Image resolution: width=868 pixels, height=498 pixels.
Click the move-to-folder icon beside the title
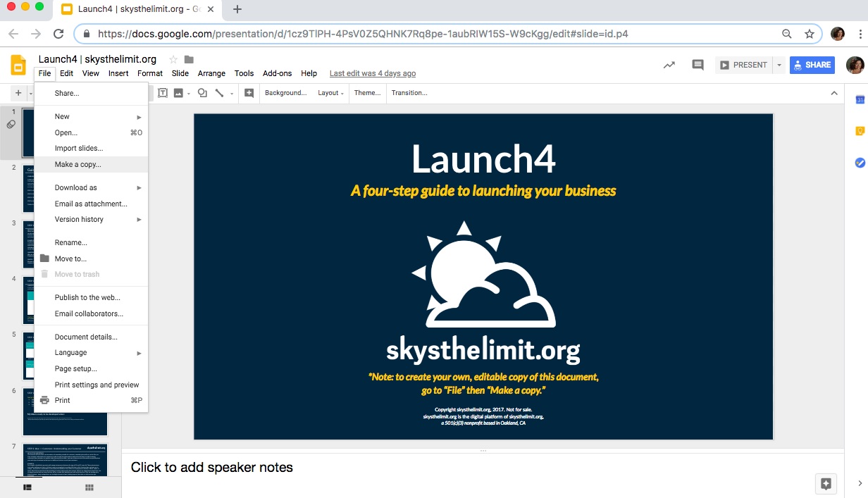click(189, 59)
